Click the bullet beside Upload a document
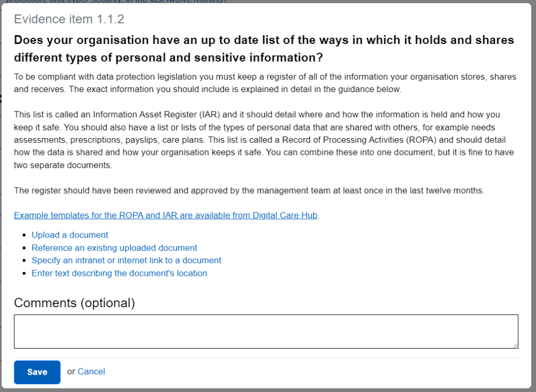This screenshot has height=392, width=536. tap(25, 235)
